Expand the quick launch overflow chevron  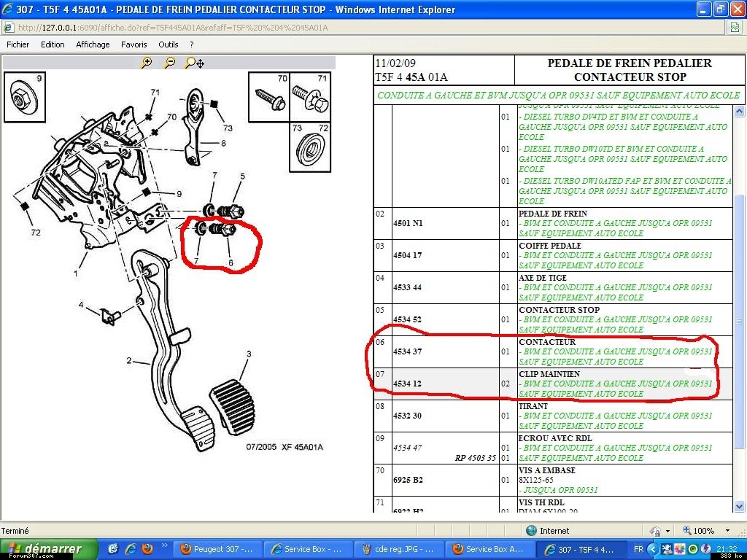[x=165, y=545]
